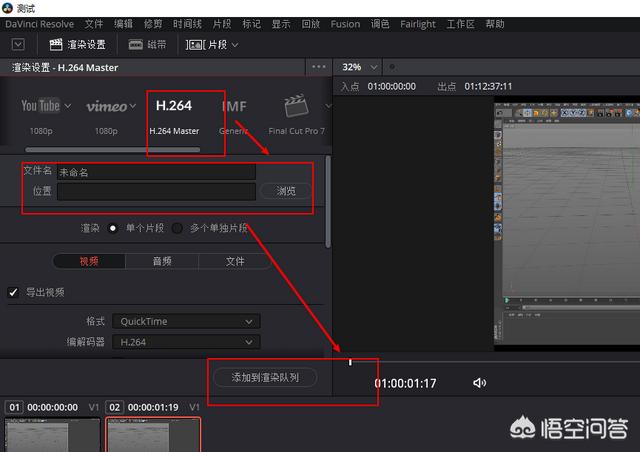This screenshot has height=452, width=640.
Task: Select the YouTube 1080p render preset
Action: pos(41,116)
